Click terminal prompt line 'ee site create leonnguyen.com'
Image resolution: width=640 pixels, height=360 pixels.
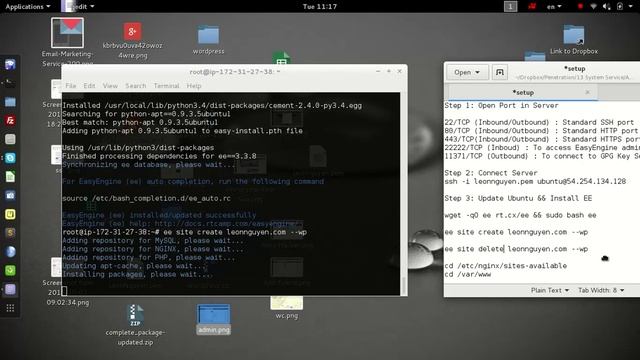184,232
